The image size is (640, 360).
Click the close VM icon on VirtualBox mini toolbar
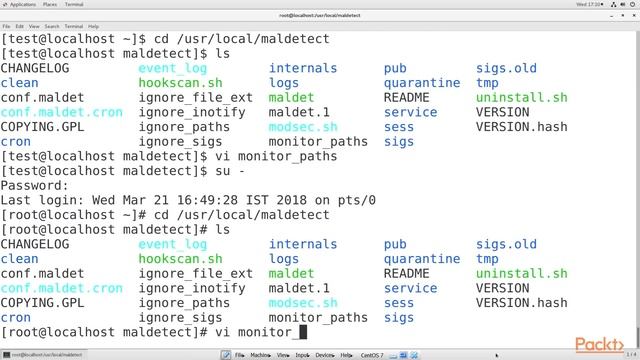pyautogui.click(x=414, y=356)
